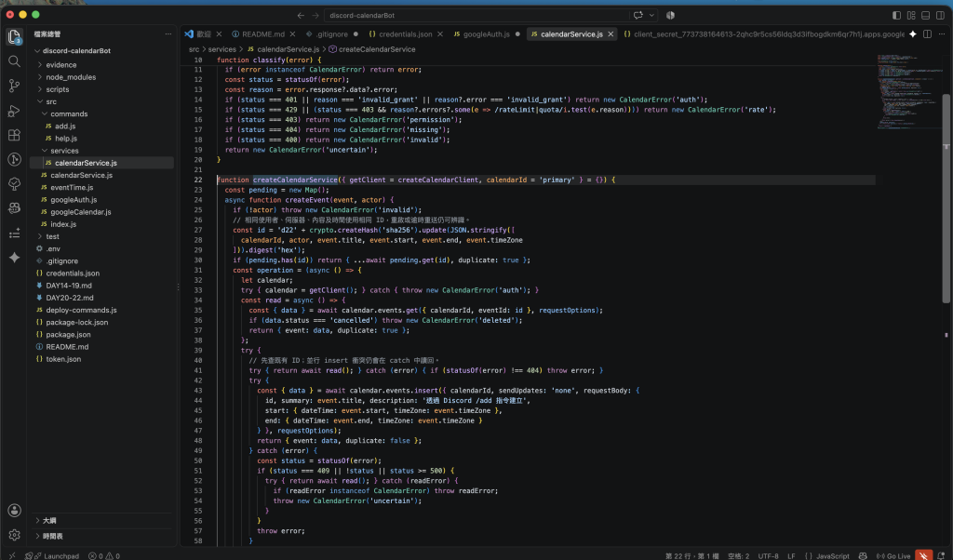This screenshot has width=953, height=560.
Task: Switch to the googleAuth.js tab
Action: pos(486,34)
